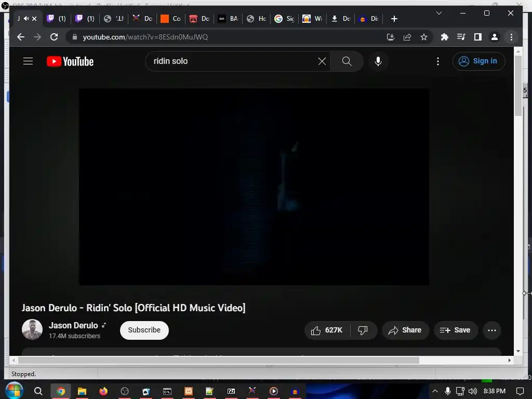Close the active YouTube tab
This screenshot has height=399, width=532.
(34, 19)
